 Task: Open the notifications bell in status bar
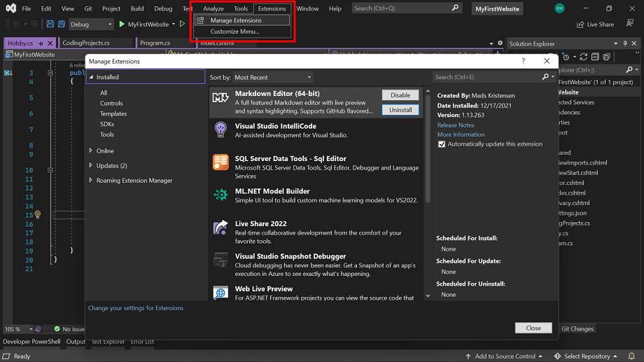631,356
